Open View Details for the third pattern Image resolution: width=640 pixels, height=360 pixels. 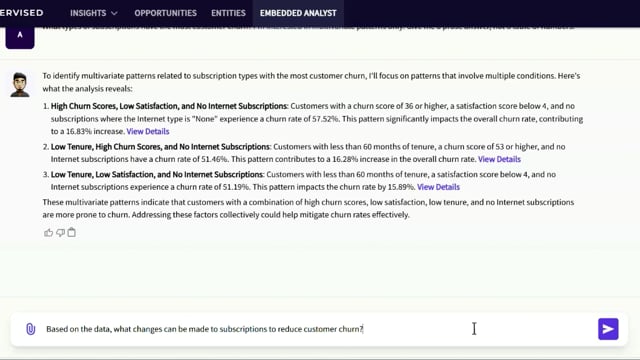click(x=438, y=187)
